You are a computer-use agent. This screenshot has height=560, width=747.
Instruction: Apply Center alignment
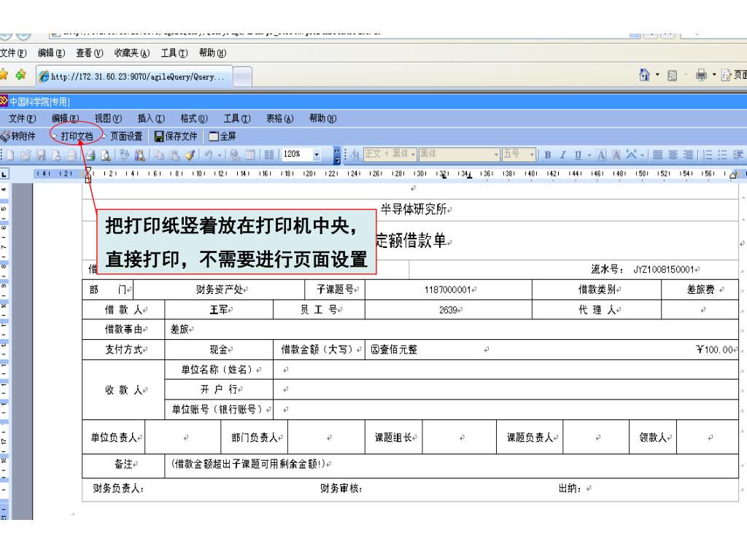[673, 155]
